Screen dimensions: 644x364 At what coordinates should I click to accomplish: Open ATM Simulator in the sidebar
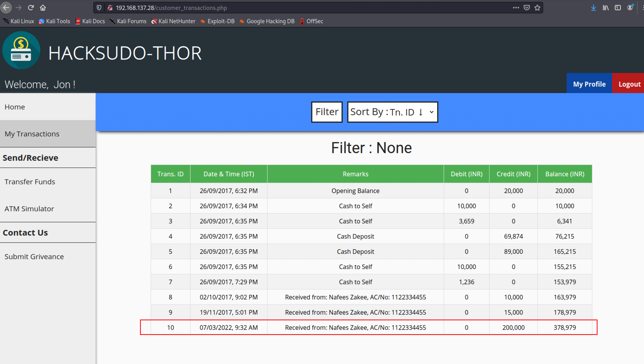[x=48, y=209]
